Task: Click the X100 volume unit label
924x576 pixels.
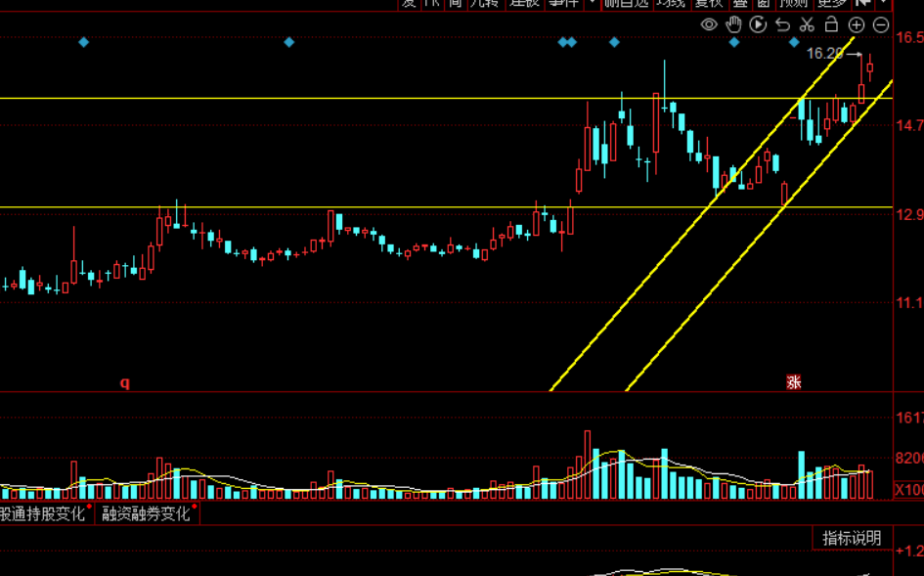Action: point(908,490)
